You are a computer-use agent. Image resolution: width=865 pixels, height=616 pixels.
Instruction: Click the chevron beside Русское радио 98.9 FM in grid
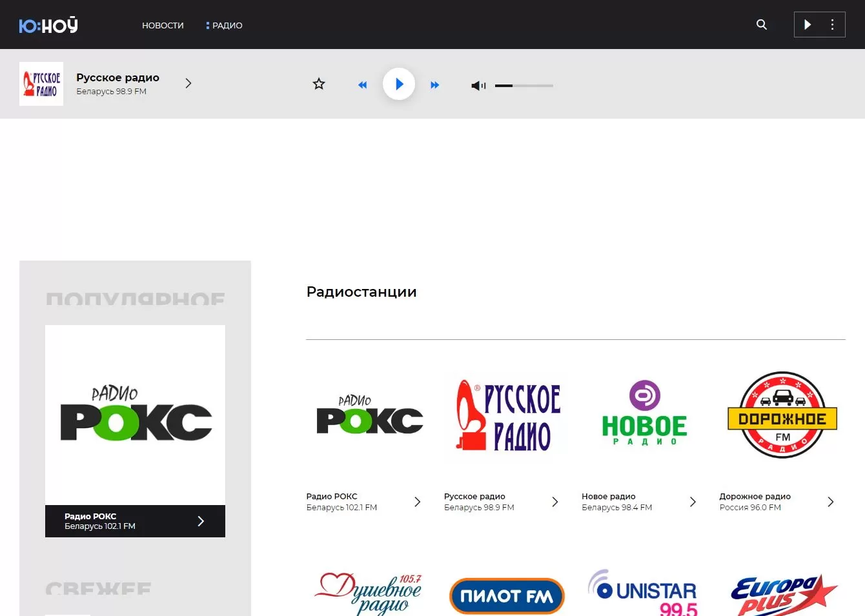(555, 502)
